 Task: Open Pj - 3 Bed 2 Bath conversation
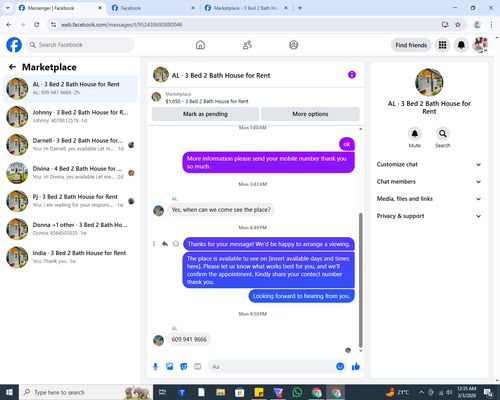[70, 201]
